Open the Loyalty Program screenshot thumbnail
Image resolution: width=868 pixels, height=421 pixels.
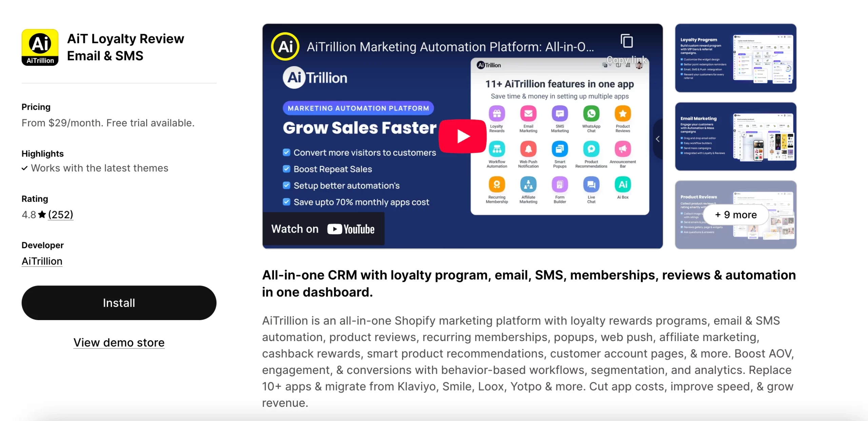tap(735, 58)
